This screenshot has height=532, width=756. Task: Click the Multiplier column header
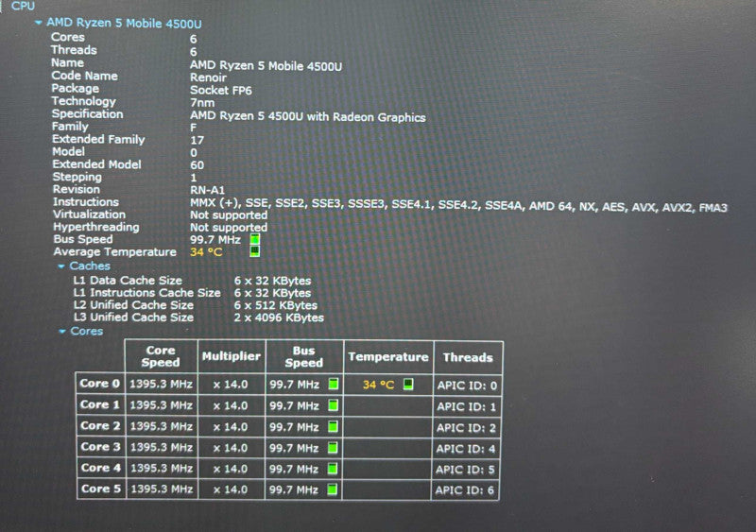pos(232,356)
